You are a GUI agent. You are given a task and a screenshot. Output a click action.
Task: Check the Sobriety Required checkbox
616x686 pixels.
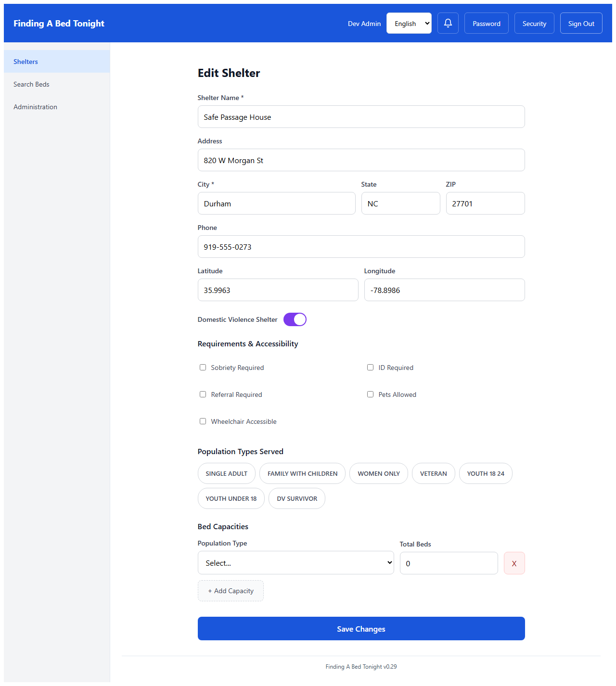tap(203, 367)
